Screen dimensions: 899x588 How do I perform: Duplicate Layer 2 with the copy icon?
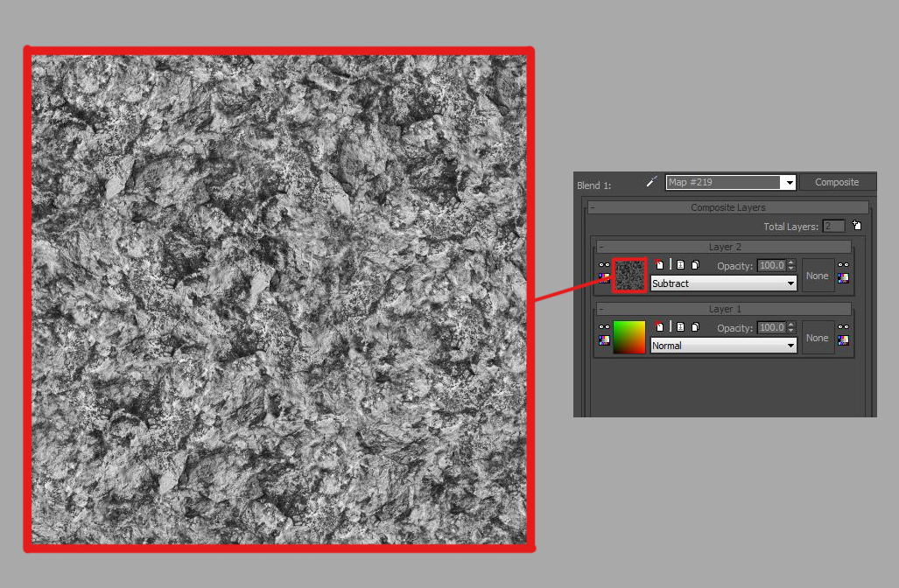point(695,265)
